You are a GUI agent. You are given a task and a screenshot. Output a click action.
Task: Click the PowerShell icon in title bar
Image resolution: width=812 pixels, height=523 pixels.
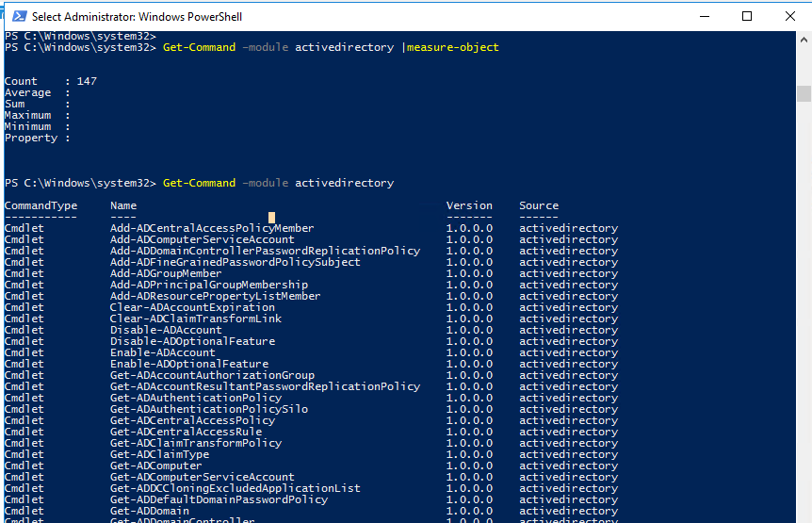coord(20,17)
